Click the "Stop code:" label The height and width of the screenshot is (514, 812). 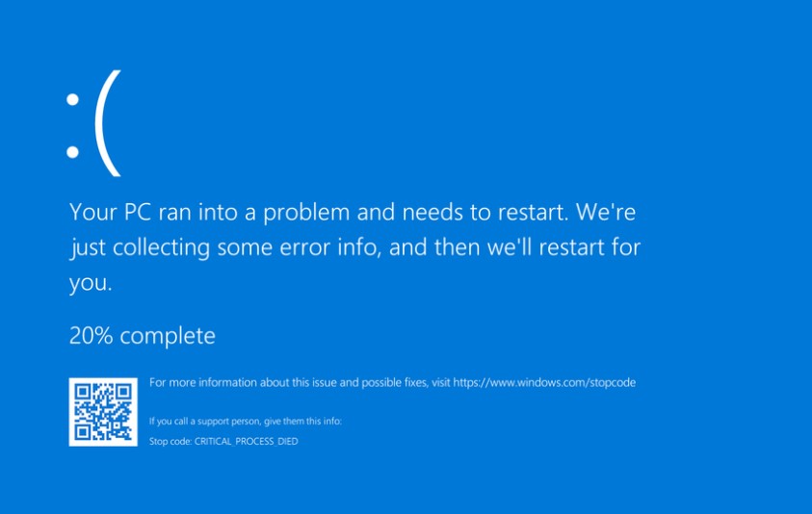[170, 441]
